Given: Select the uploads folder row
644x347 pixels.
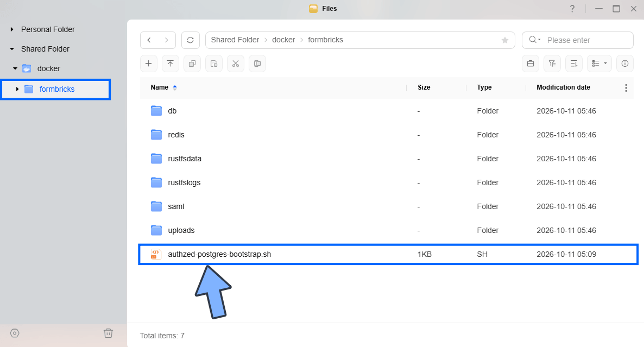Looking at the screenshot, I should [x=387, y=230].
